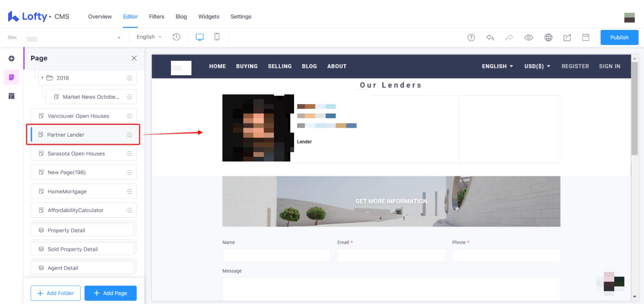Preview the page with eye icon
The width and height of the screenshot is (644, 304).
[x=529, y=38]
